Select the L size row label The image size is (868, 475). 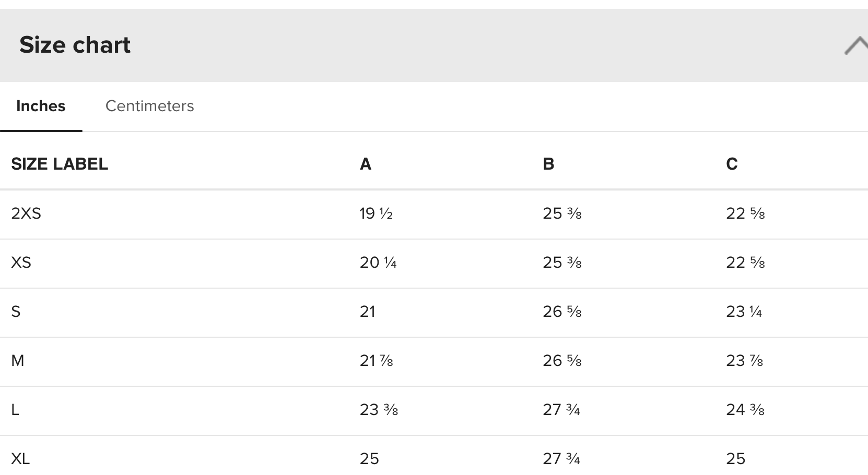click(15, 410)
